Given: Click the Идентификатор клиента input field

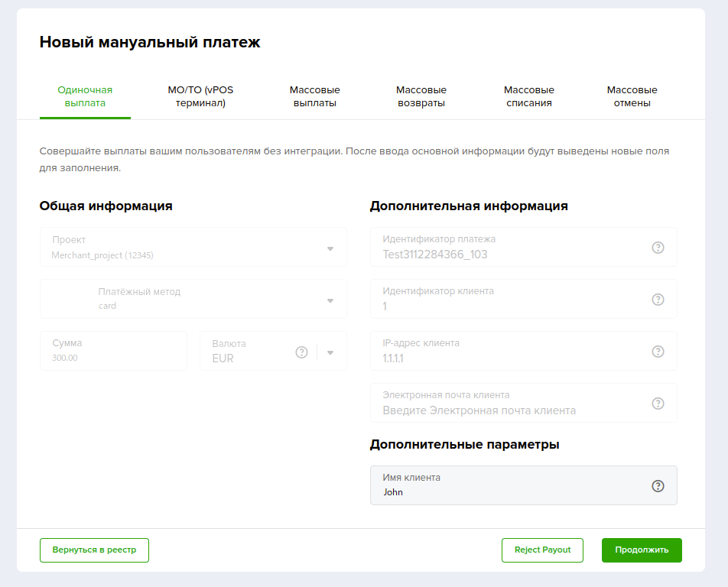Looking at the screenshot, I should [523, 299].
